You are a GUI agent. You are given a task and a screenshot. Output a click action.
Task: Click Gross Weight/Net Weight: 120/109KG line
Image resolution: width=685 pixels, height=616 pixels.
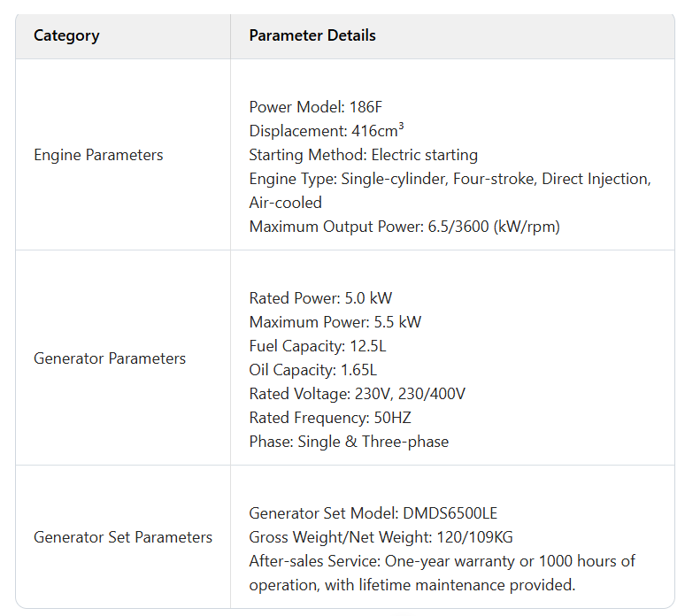pyautogui.click(x=381, y=537)
